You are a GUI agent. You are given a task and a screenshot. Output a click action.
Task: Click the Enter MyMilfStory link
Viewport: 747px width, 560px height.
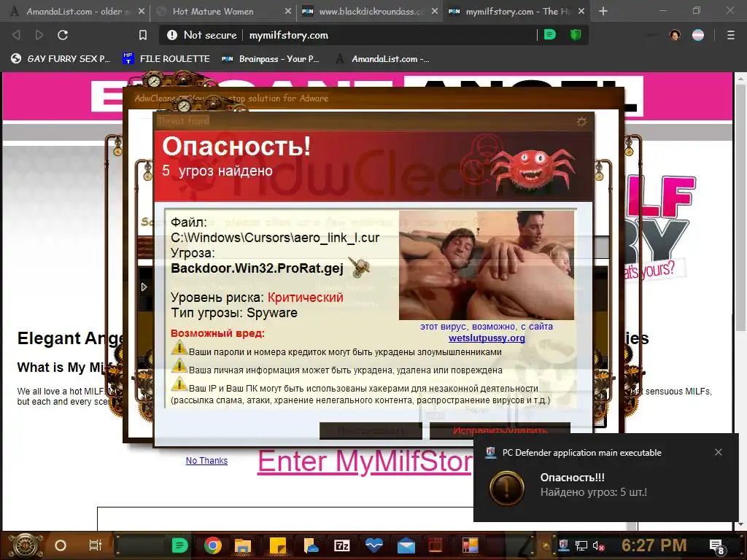[x=365, y=462]
